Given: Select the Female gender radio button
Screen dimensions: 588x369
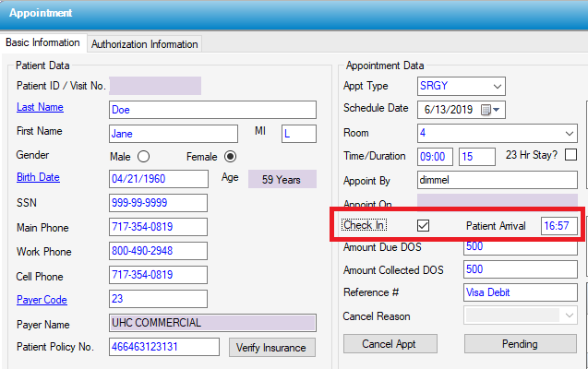Looking at the screenshot, I should tap(230, 157).
